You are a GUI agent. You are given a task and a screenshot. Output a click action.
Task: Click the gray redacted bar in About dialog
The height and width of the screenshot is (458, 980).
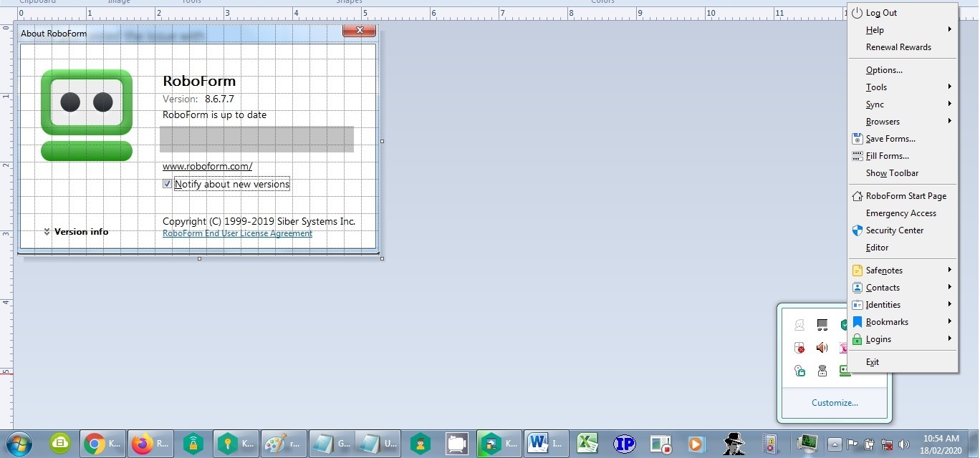[256, 140]
